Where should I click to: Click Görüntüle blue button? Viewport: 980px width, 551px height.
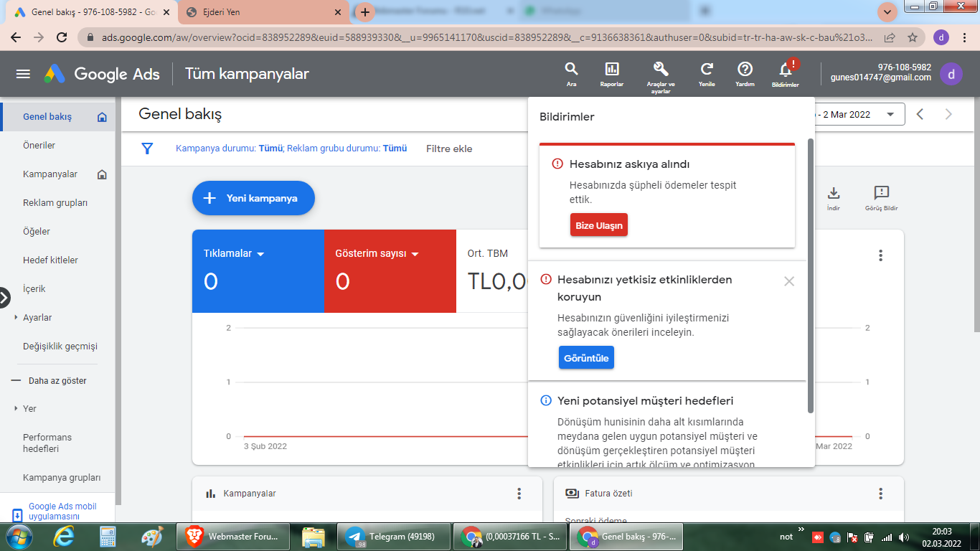[x=586, y=357]
